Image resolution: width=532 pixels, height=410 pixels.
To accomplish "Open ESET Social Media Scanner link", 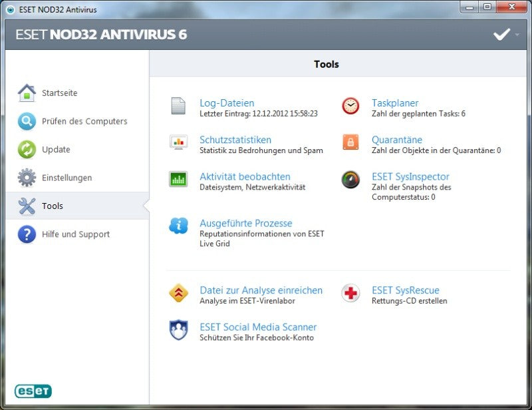I will (258, 327).
